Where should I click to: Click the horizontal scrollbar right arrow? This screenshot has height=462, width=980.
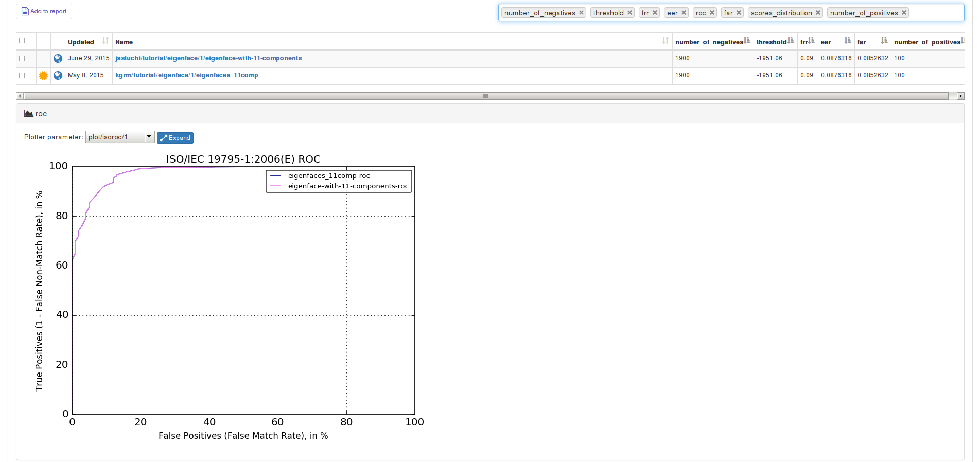coord(960,96)
